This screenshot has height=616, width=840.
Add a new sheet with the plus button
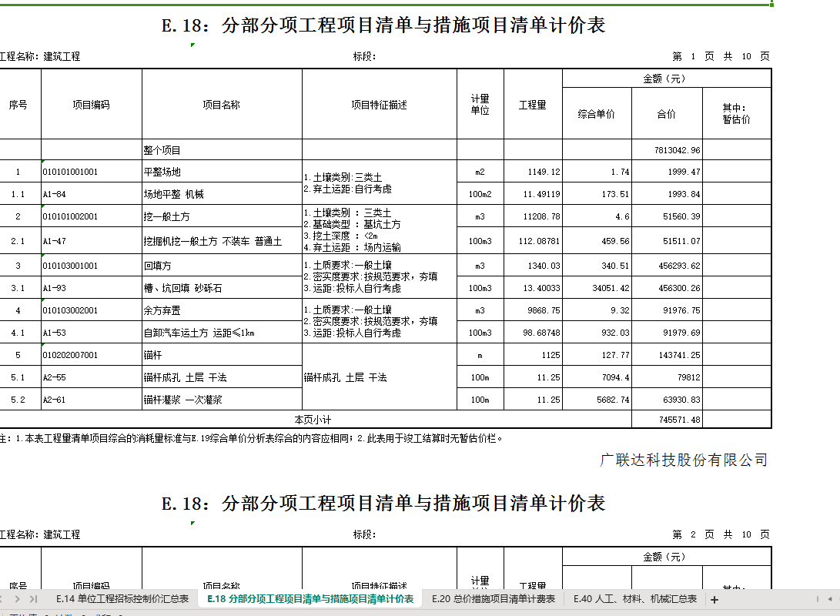click(714, 600)
